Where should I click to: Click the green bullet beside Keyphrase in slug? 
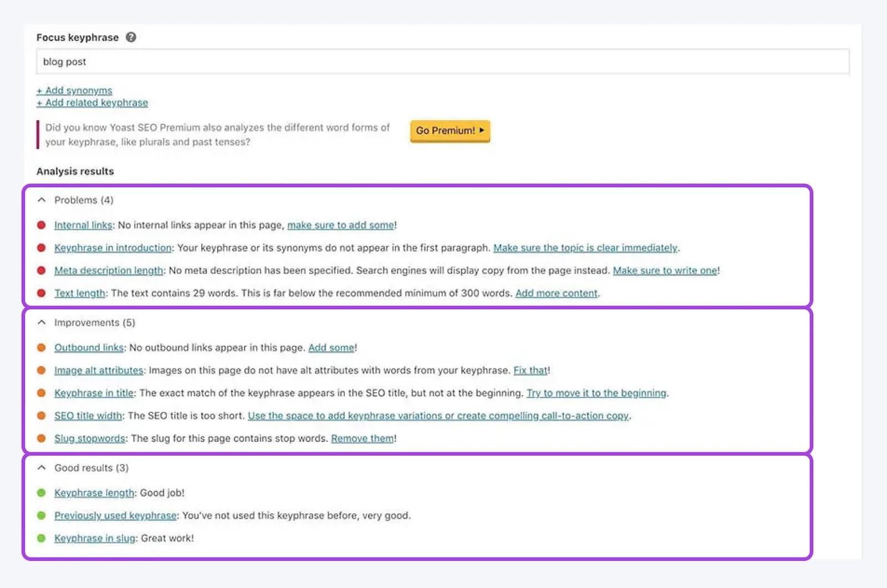[41, 538]
